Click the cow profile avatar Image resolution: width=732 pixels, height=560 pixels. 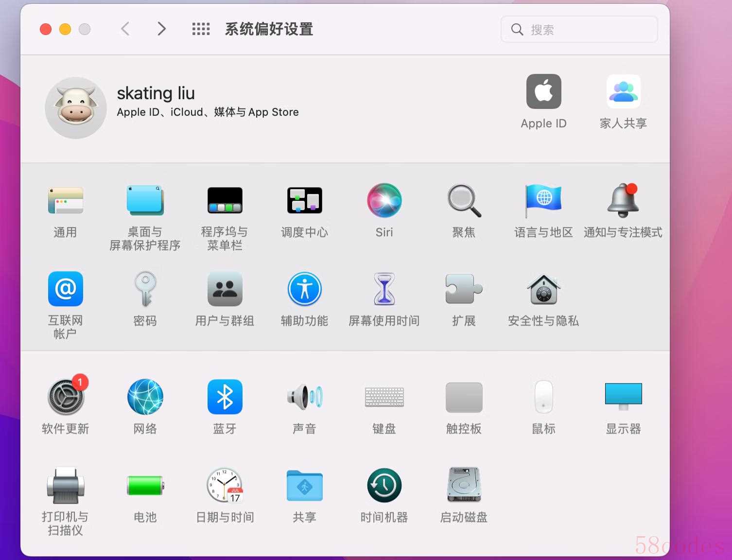coord(76,107)
